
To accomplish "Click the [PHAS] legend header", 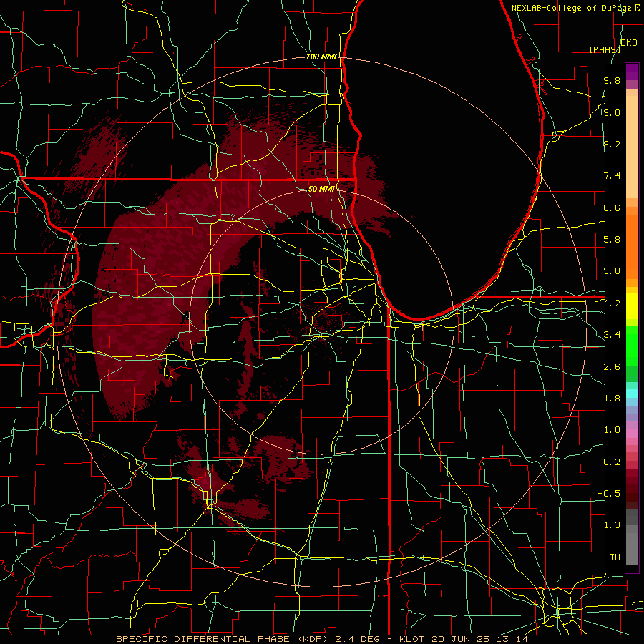I will pos(605,49).
